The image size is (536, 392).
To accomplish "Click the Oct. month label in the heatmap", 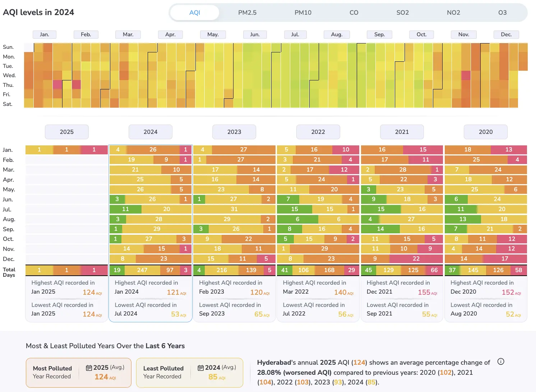I will click(421, 34).
